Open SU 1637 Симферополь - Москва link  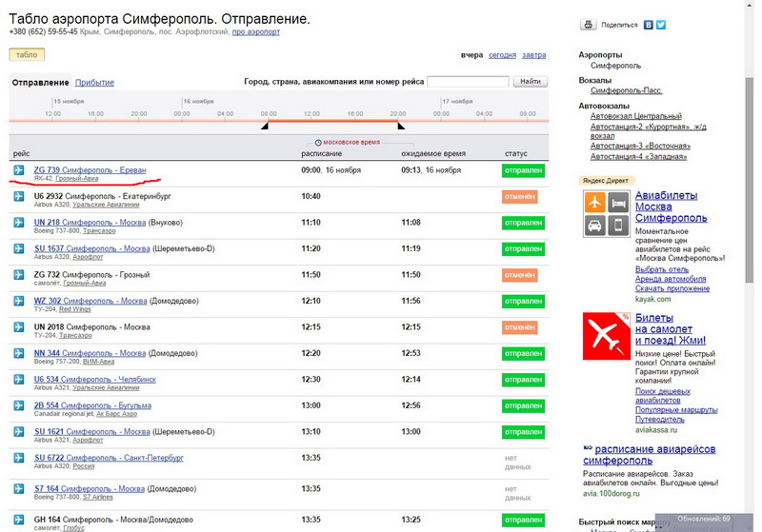[x=91, y=248]
